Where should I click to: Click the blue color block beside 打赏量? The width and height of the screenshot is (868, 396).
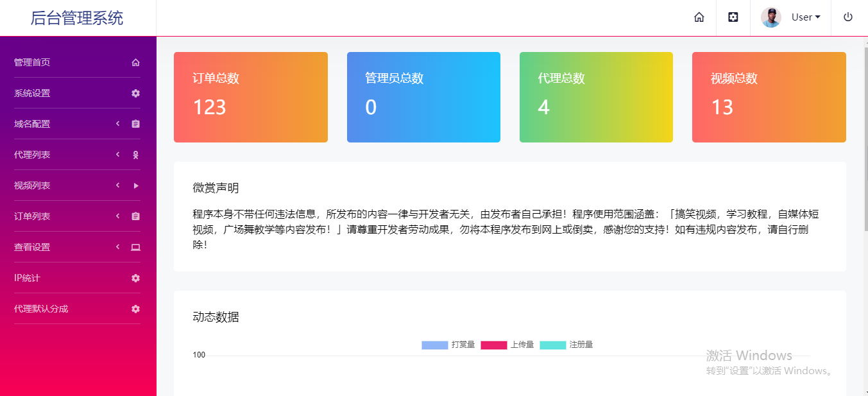click(434, 345)
